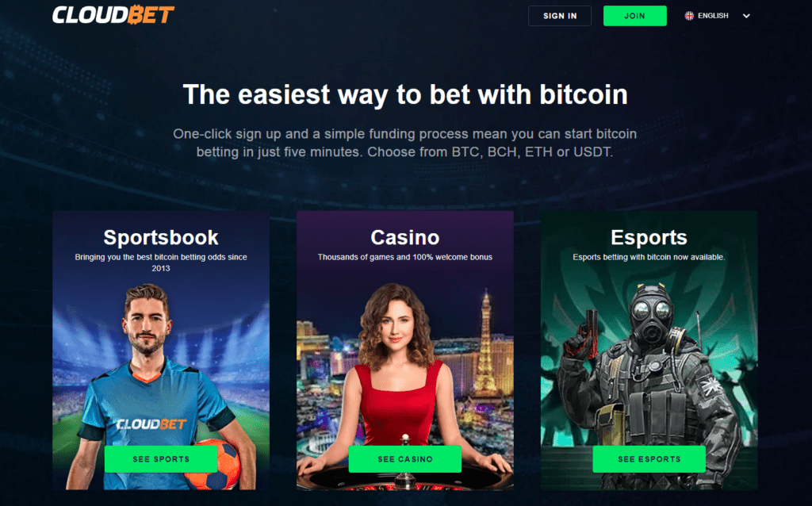Open the Sportsbook card heading

pyautogui.click(x=160, y=238)
